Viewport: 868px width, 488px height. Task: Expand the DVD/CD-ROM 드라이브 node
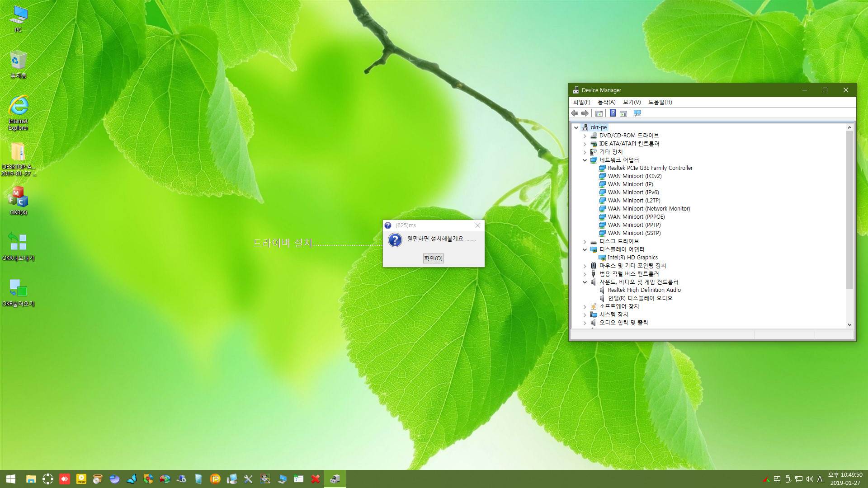(x=585, y=136)
